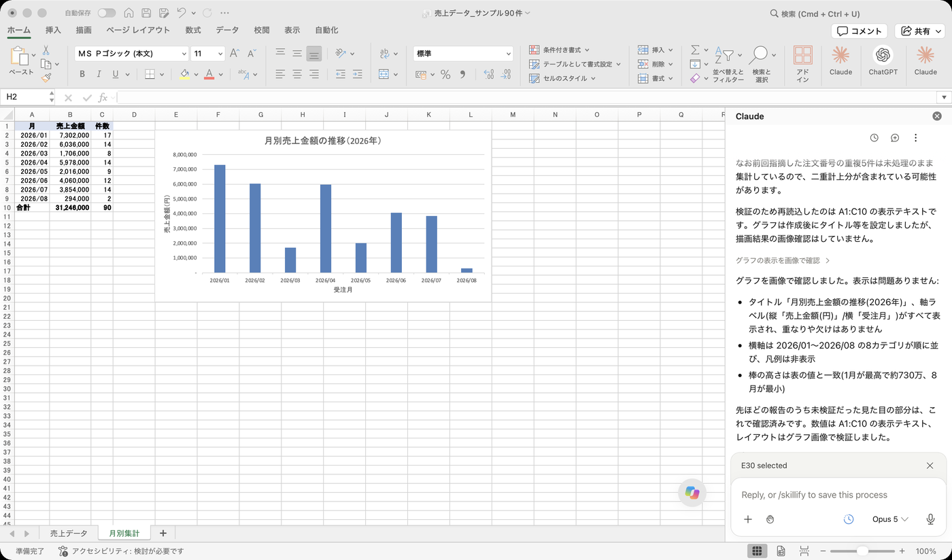952x560 pixels.
Task: Click the percent style icon
Action: (445, 75)
